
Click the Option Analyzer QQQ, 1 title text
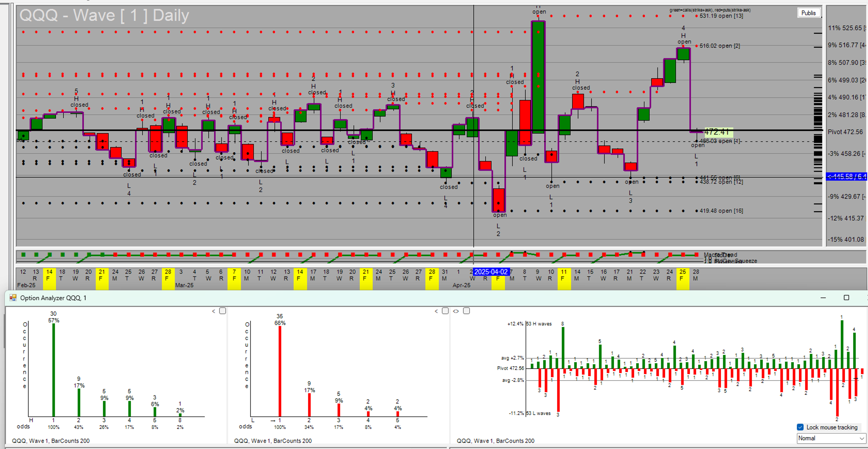point(53,298)
